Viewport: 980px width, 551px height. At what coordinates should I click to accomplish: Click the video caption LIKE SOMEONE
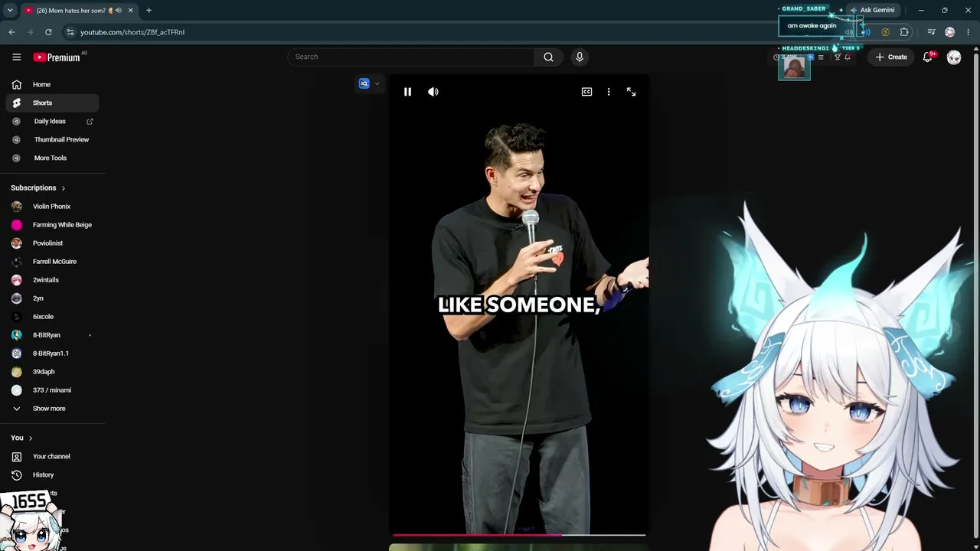(519, 305)
